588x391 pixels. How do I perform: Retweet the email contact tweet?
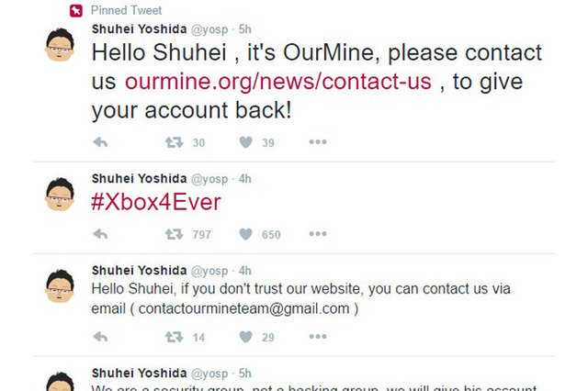[x=174, y=337]
